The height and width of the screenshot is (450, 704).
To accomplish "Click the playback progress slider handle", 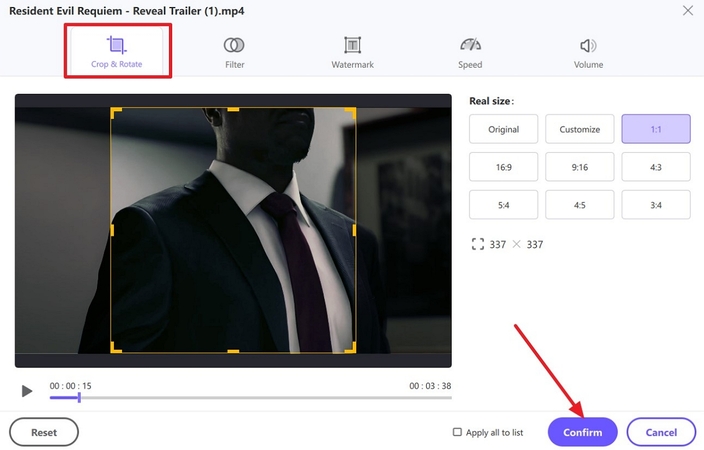I will click(79, 397).
